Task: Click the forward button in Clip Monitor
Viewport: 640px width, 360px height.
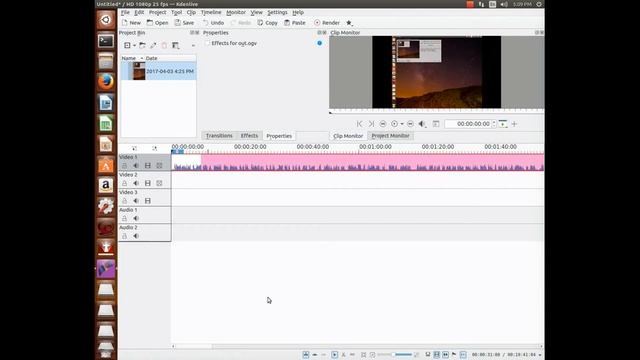Action: point(411,124)
